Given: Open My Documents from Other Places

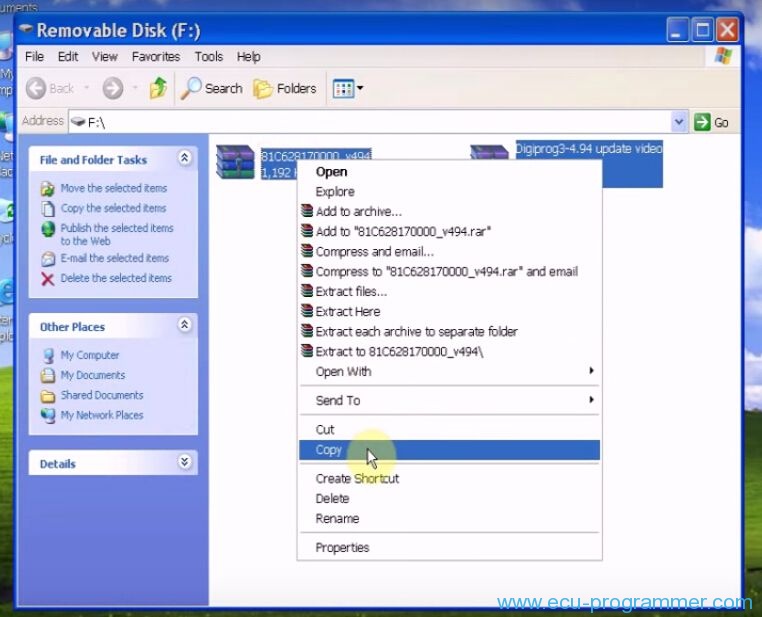Looking at the screenshot, I should tap(92, 375).
